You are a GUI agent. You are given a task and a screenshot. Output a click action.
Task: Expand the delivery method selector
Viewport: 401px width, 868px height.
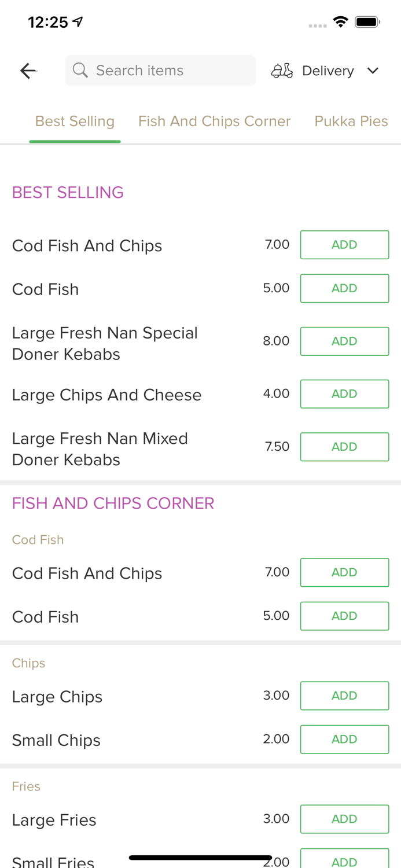click(327, 70)
